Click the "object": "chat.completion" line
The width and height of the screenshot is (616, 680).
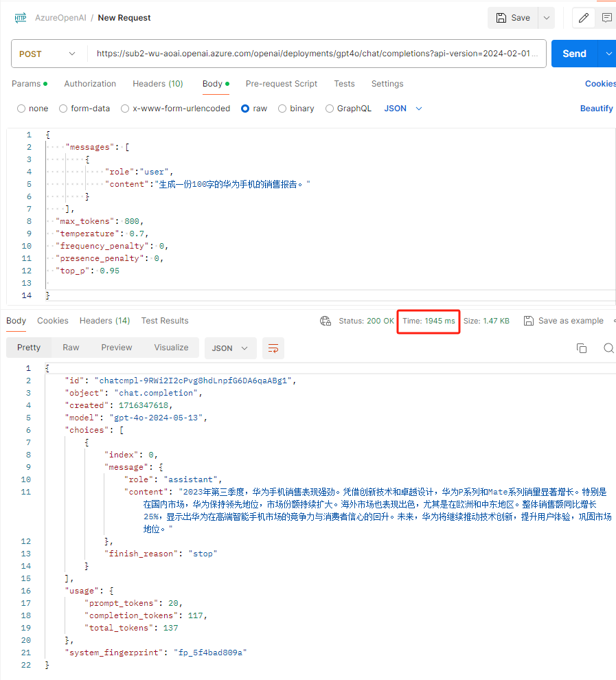point(133,394)
